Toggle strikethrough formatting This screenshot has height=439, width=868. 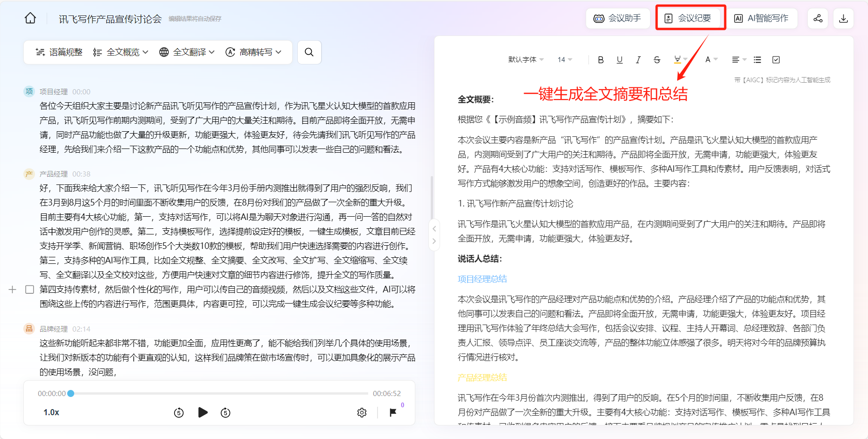point(657,60)
